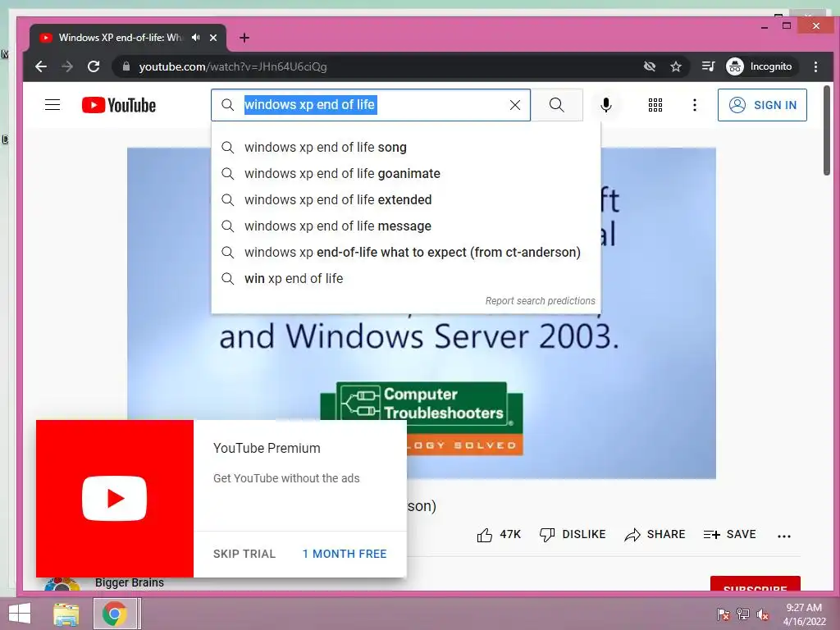Click the volume muted tray icon

click(x=762, y=614)
